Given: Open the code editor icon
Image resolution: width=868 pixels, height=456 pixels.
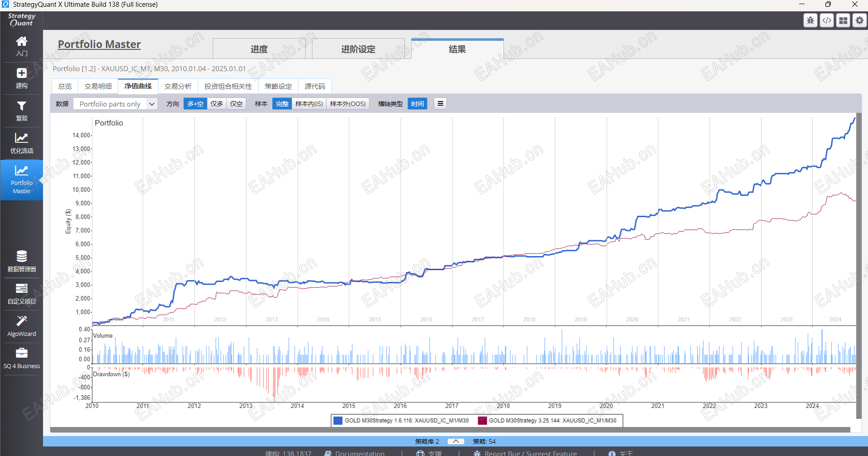Looking at the screenshot, I should 827,20.
